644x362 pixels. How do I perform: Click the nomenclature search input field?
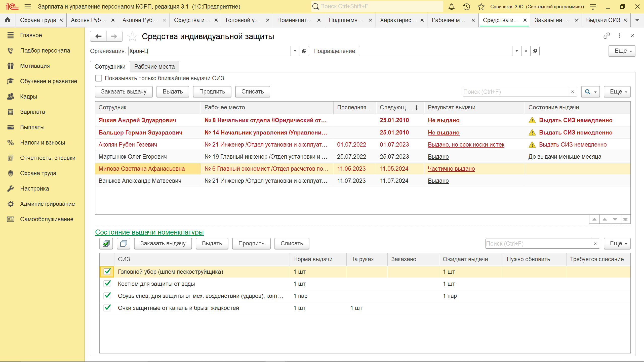(x=537, y=244)
